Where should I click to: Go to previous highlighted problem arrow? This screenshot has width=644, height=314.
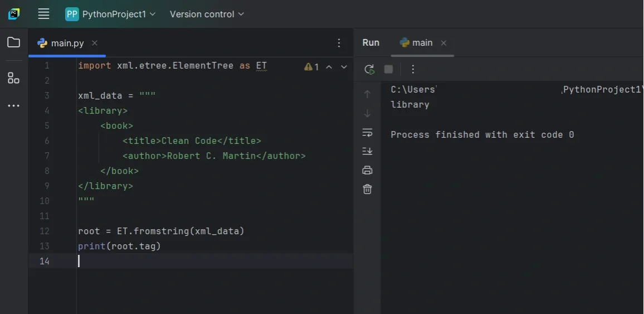tap(329, 67)
